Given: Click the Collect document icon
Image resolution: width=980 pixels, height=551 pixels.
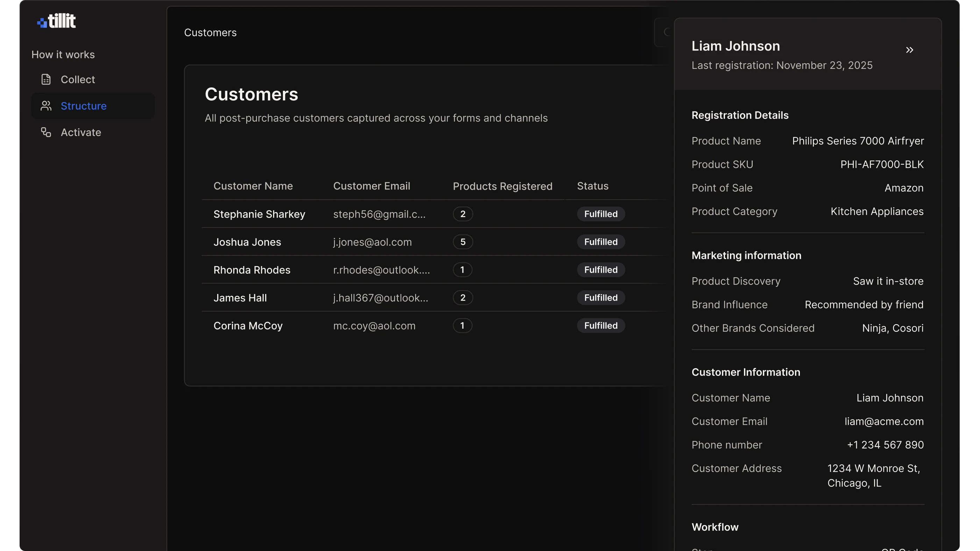Looking at the screenshot, I should click(x=46, y=79).
